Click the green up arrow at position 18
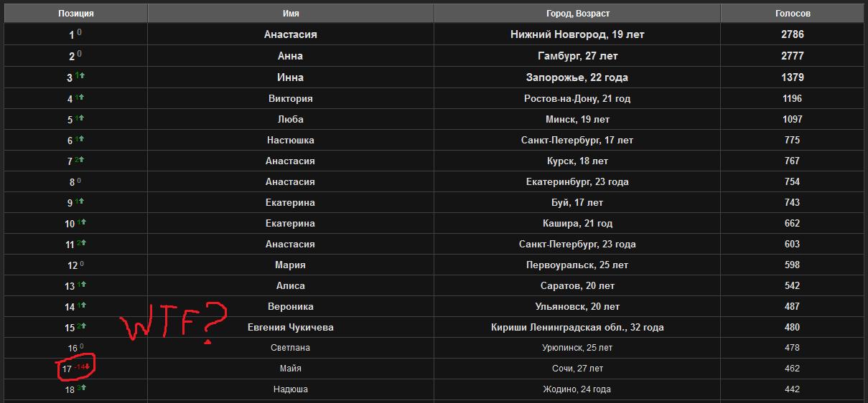 [x=83, y=387]
